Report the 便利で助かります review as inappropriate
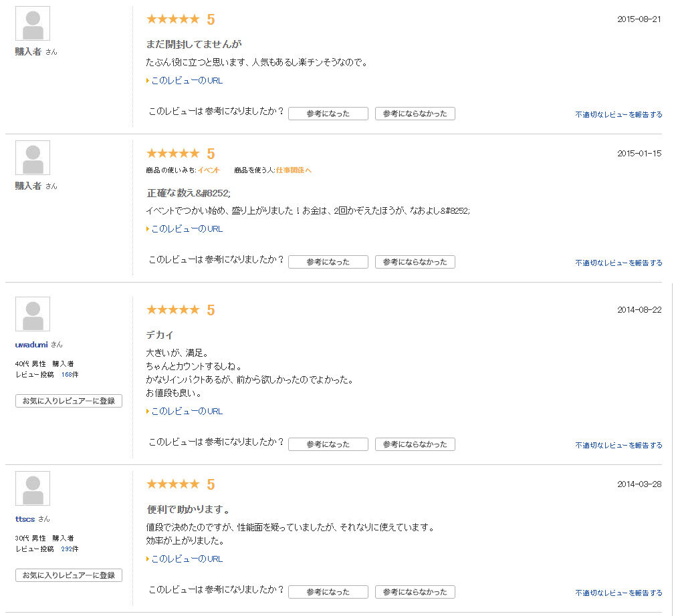This screenshot has height=616, width=674. (619, 593)
